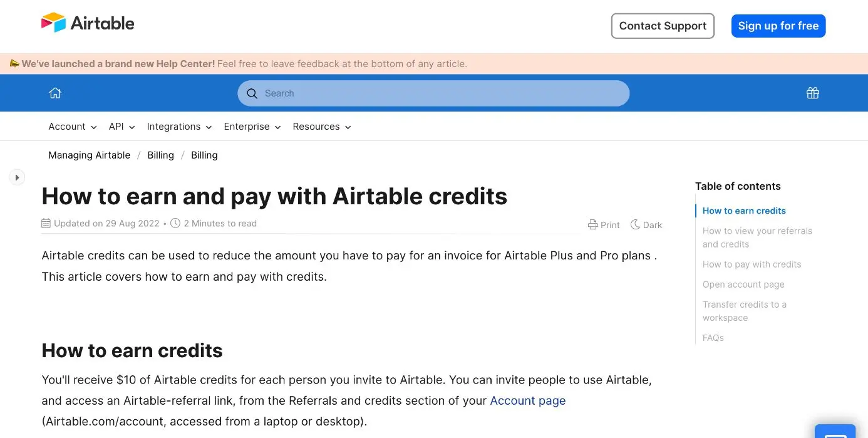Click the calendar icon next to the update date
Viewport: 868px width, 438px height.
46,223
